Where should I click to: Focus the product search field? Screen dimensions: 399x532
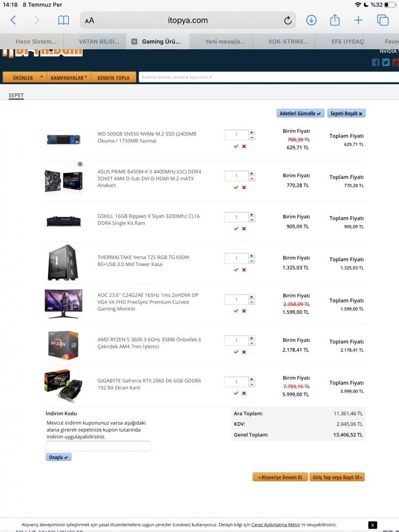(269, 77)
